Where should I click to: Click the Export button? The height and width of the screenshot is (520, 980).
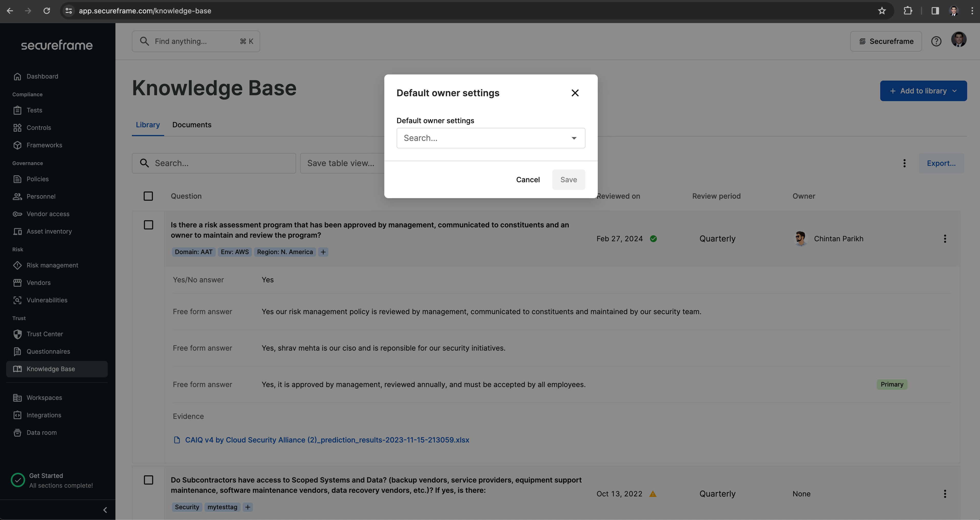941,164
